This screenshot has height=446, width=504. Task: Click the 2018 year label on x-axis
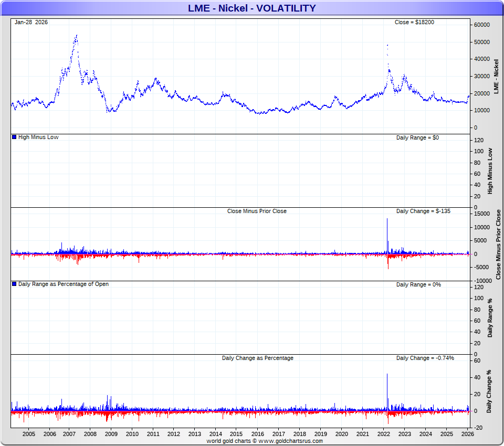click(300, 434)
